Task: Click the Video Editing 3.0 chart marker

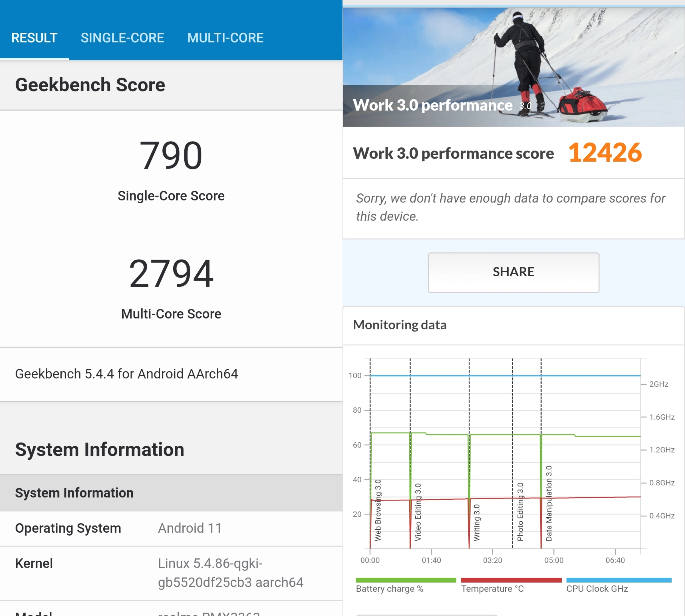Action: pyautogui.click(x=418, y=512)
